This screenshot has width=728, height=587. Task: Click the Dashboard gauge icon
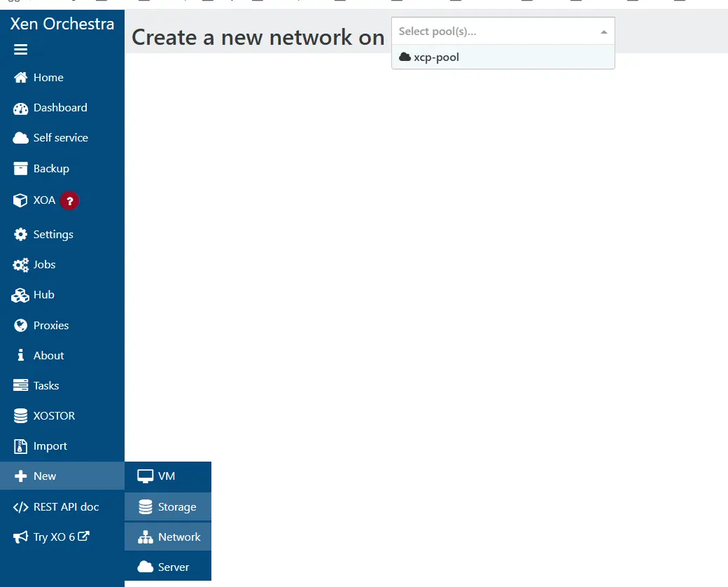[x=21, y=108]
